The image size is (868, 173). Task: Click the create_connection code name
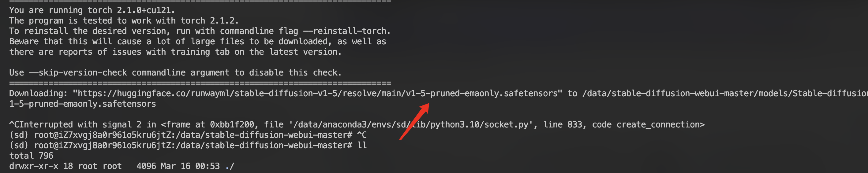[660, 124]
